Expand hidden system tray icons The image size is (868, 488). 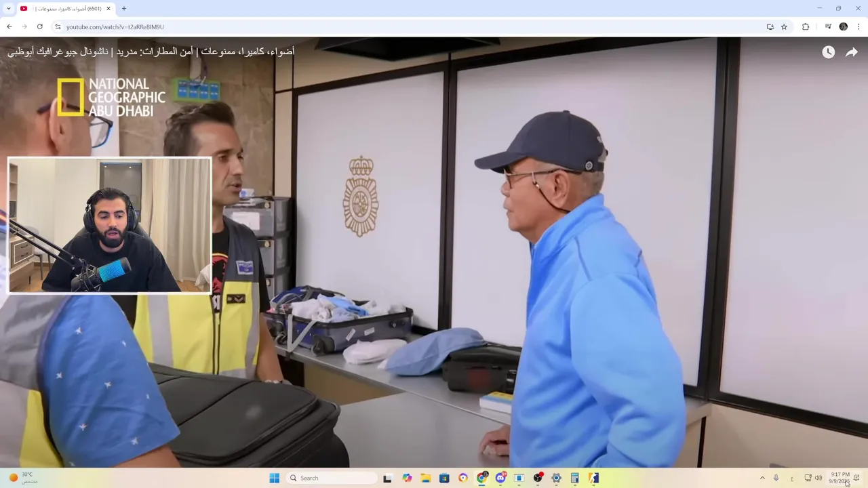click(762, 478)
